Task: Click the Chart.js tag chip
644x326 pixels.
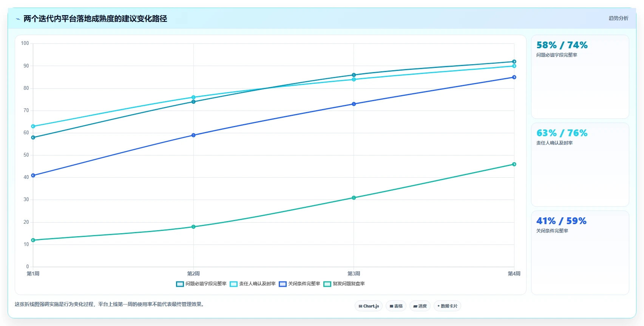Action: (x=369, y=306)
